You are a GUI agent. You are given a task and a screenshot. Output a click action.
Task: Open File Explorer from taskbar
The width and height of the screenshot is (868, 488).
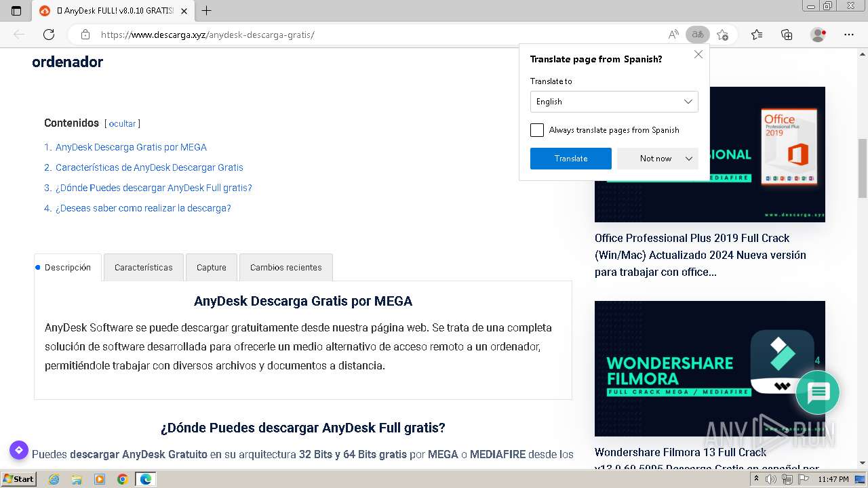[77, 479]
